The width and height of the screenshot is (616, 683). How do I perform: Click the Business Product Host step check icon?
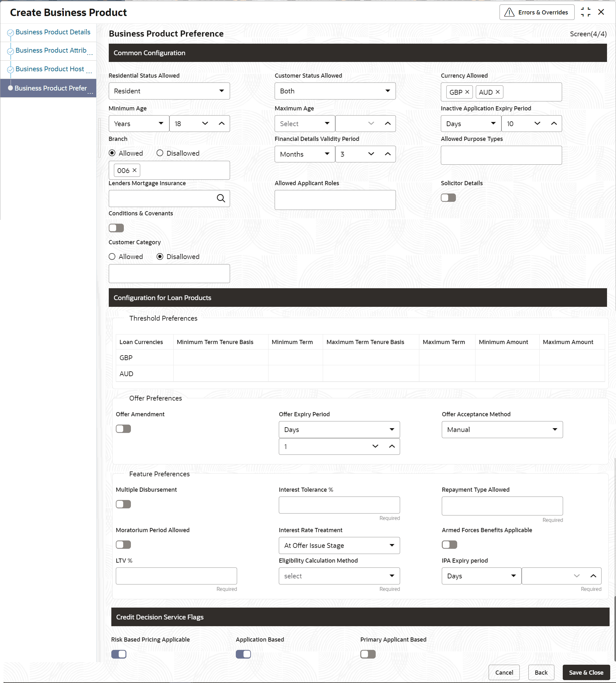(x=11, y=69)
